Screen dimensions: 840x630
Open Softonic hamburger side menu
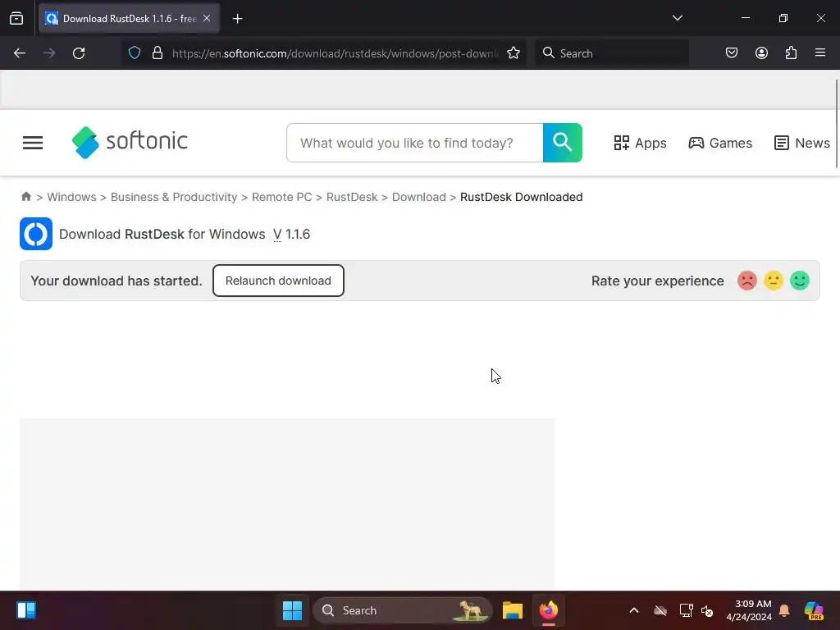tap(33, 143)
